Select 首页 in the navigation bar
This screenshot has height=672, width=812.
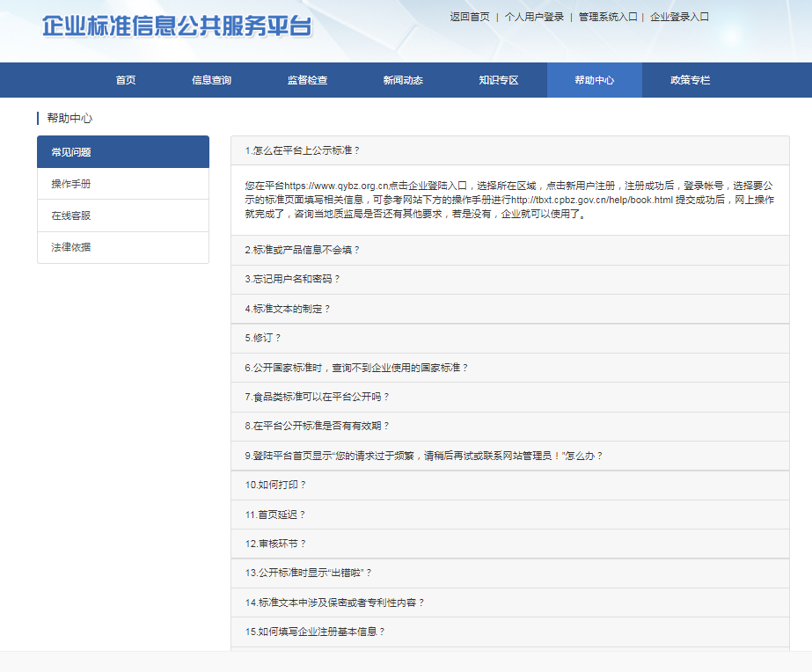point(126,80)
